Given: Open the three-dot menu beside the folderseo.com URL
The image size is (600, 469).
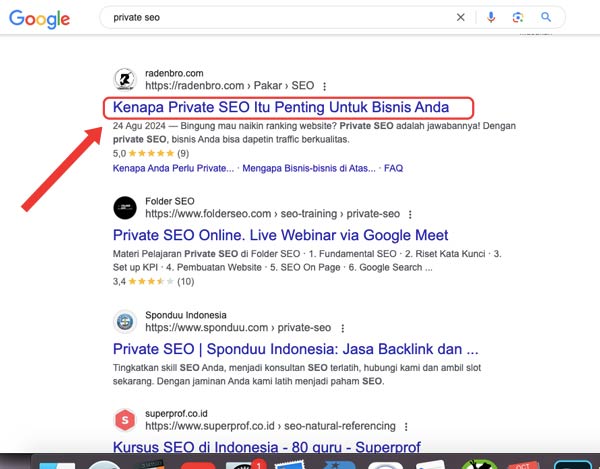Looking at the screenshot, I should click(410, 215).
